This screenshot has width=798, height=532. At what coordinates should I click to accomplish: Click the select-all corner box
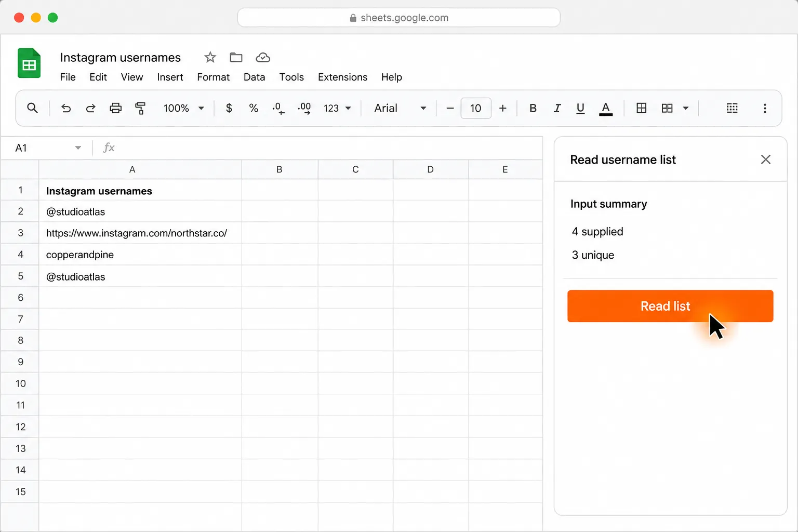coord(20,169)
